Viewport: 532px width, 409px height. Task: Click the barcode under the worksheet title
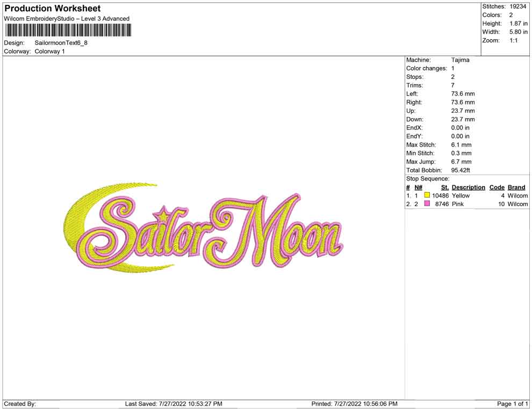(x=68, y=31)
